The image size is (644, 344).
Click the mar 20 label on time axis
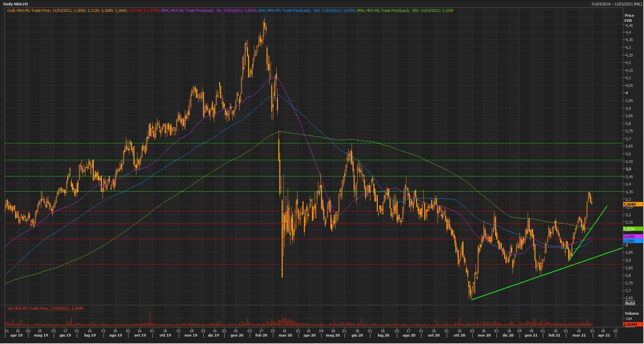click(285, 335)
